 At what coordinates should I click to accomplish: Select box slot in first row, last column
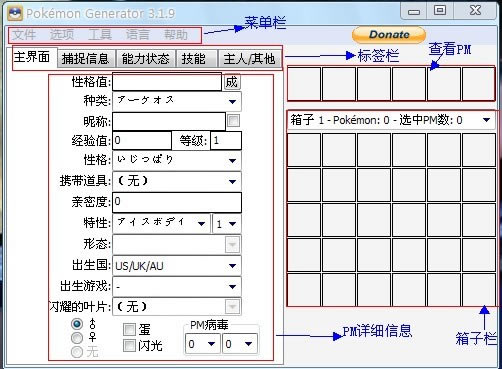click(x=479, y=150)
